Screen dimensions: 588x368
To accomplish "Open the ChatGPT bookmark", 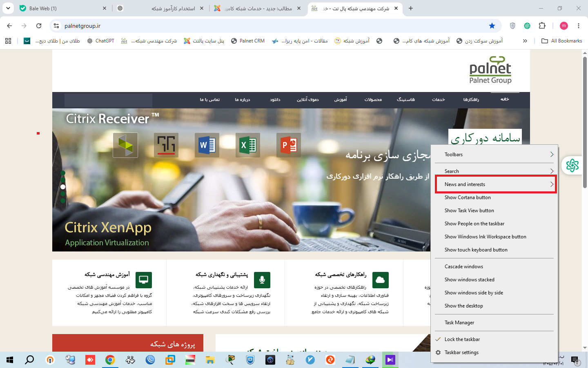I will [100, 41].
